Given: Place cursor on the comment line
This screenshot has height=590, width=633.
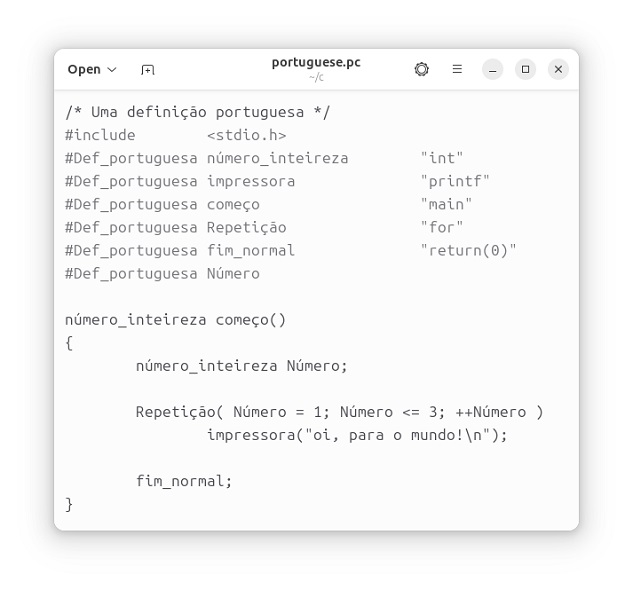Looking at the screenshot, I should 197,112.
